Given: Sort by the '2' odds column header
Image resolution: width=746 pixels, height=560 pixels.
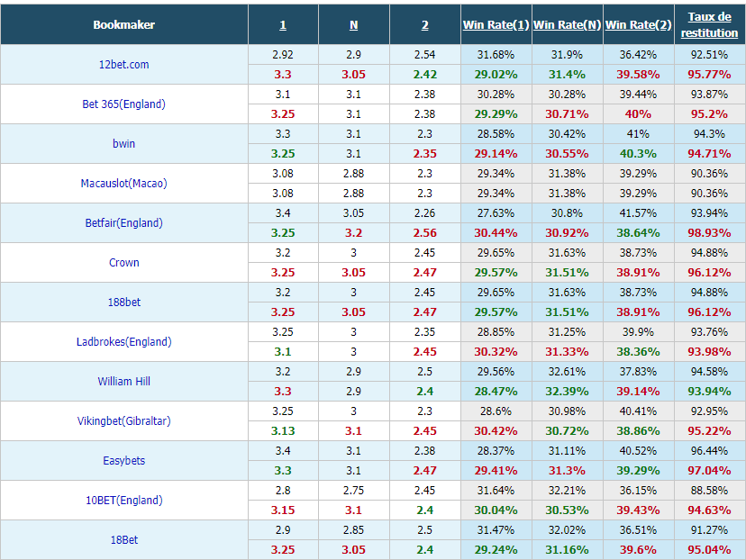Looking at the screenshot, I should pos(425,24).
